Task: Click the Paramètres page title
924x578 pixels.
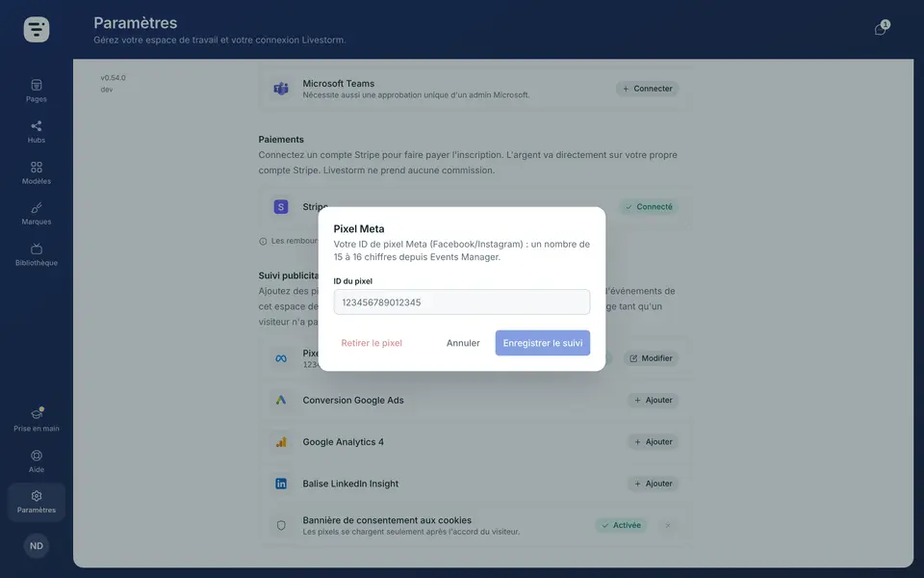Action: click(136, 23)
